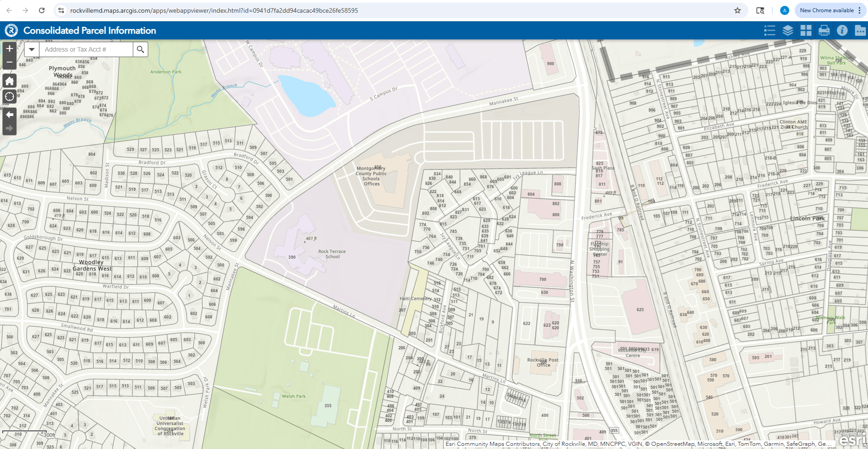Screen dimensions: 868x449
Task: Go to previous map extent
Action: pyautogui.click(x=10, y=115)
